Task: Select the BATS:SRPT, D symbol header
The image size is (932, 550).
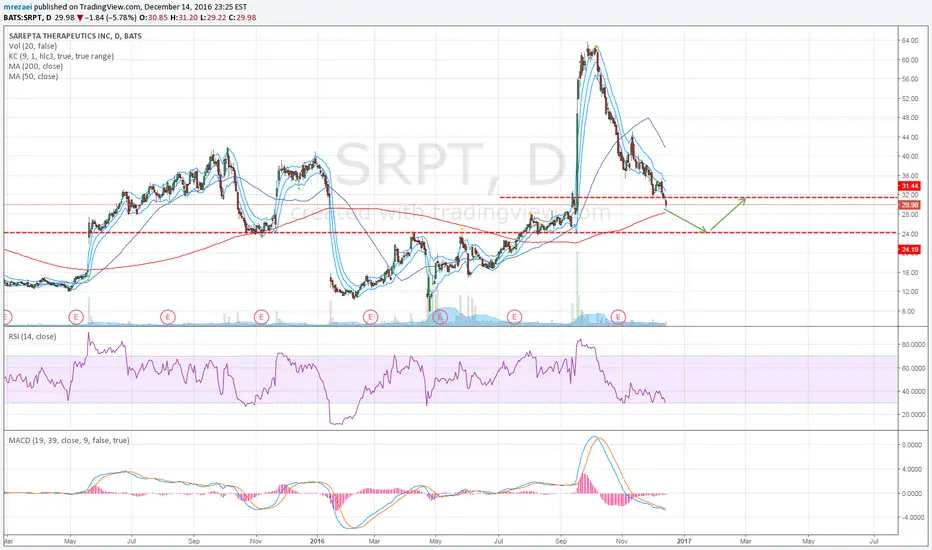Action: [27, 18]
